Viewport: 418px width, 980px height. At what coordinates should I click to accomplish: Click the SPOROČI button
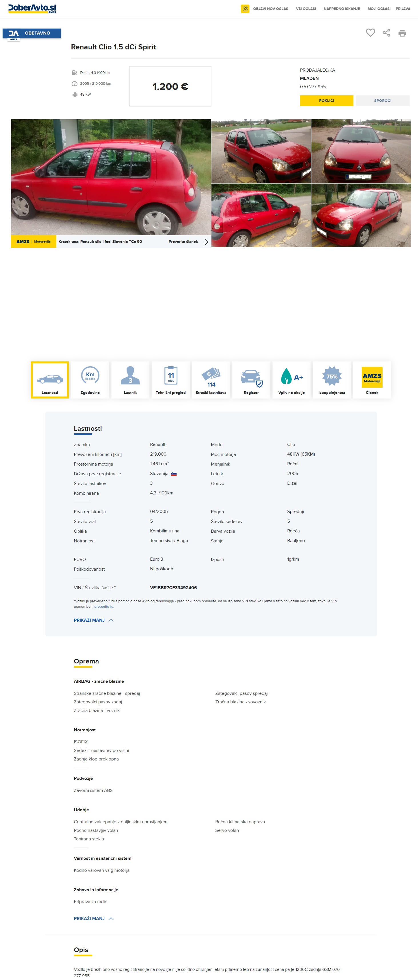tap(383, 101)
